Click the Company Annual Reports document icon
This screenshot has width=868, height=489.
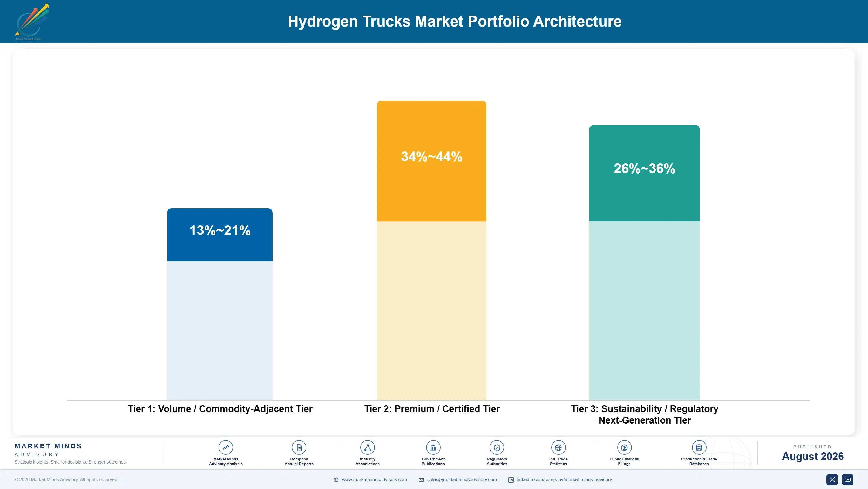click(x=299, y=447)
